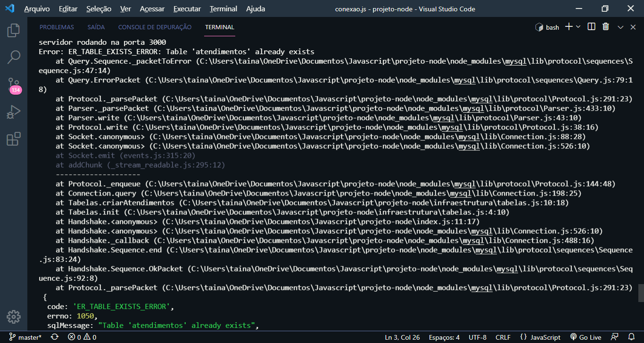Select the TERMINAL tab

(220, 27)
